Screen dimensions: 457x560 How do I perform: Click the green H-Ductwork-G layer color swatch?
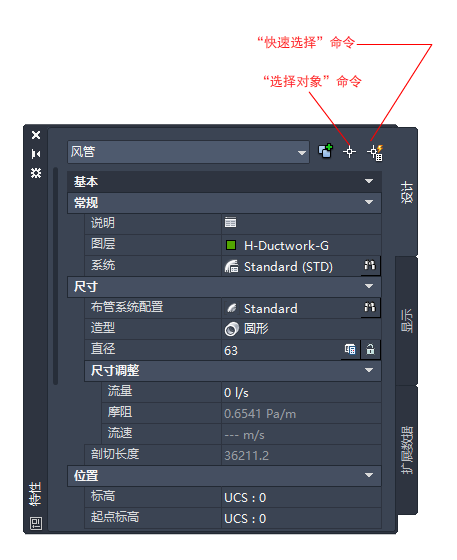[231, 245]
